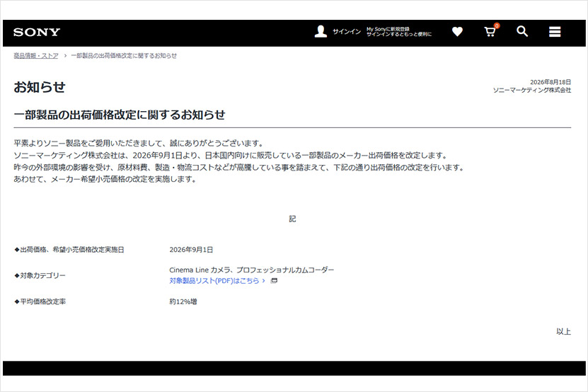588x392 pixels.
Task: Go to 商品情報・ストア breadcrumb
Action: coord(36,56)
